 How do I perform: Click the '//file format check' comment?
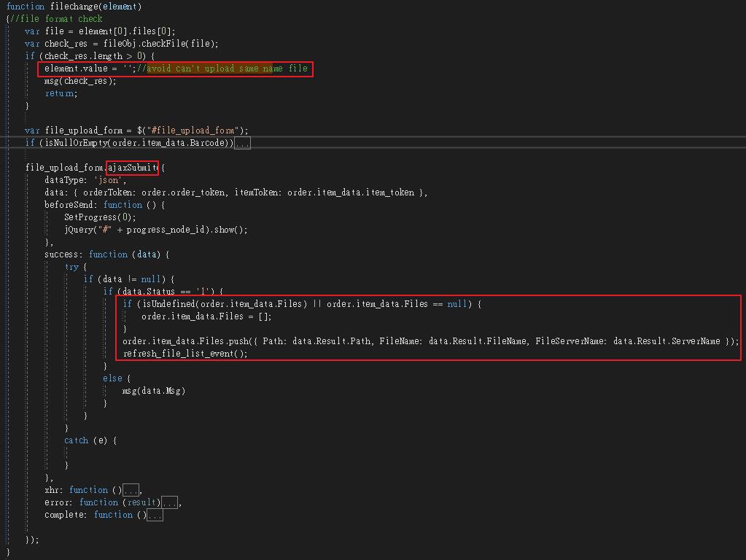point(56,19)
